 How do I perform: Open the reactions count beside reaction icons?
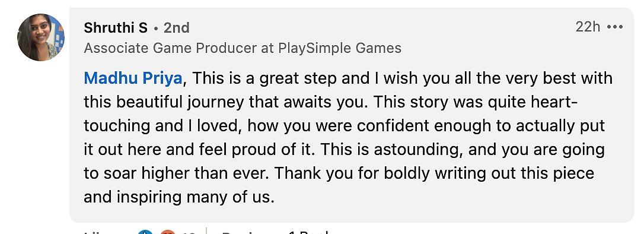(x=189, y=232)
